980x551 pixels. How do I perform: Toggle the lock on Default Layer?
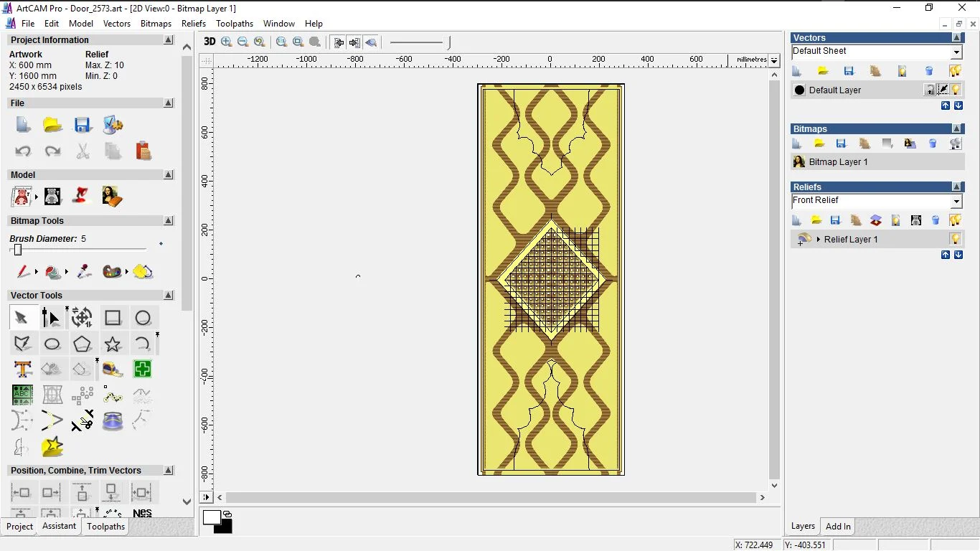[930, 90]
